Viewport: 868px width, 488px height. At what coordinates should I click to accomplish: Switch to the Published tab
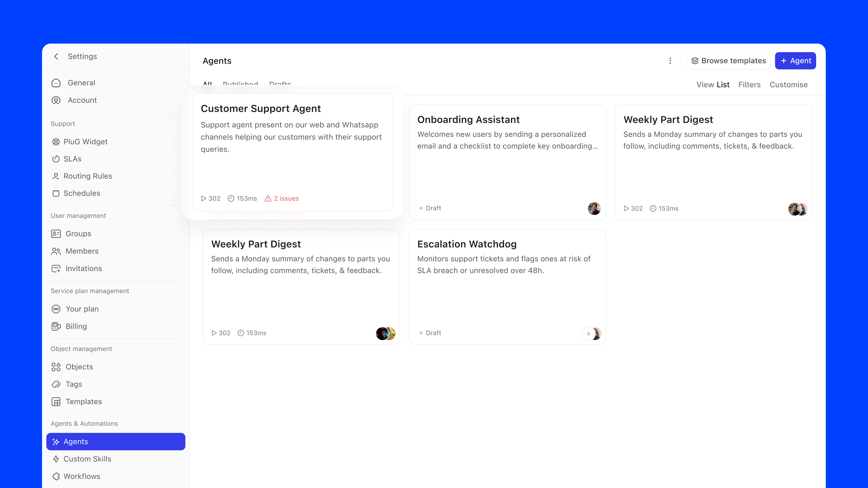point(240,84)
